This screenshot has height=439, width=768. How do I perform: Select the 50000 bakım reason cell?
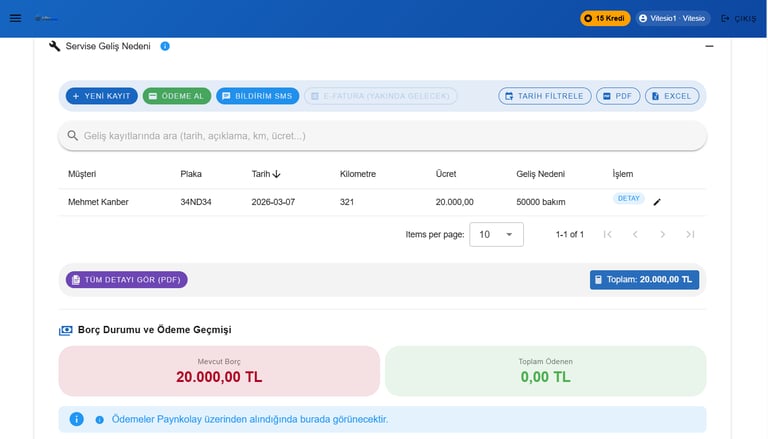click(540, 202)
